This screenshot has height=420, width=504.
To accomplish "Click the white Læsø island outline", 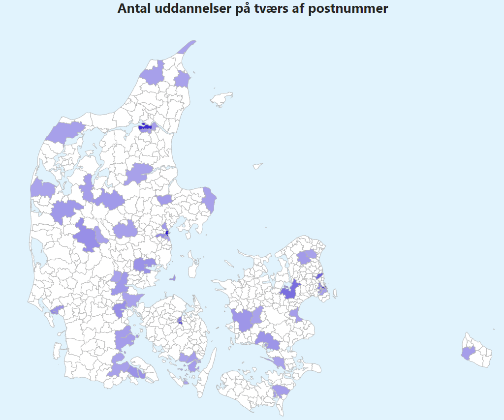I will click(x=221, y=98).
